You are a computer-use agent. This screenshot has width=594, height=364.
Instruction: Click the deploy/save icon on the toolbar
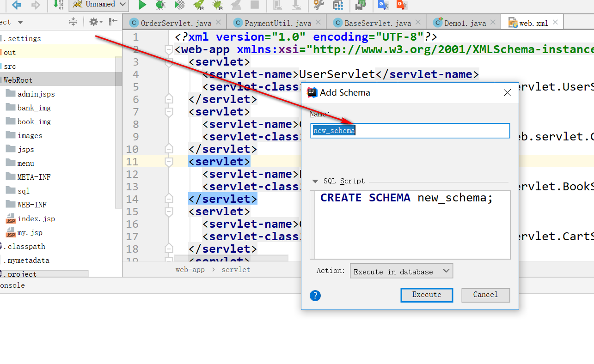[361, 6]
